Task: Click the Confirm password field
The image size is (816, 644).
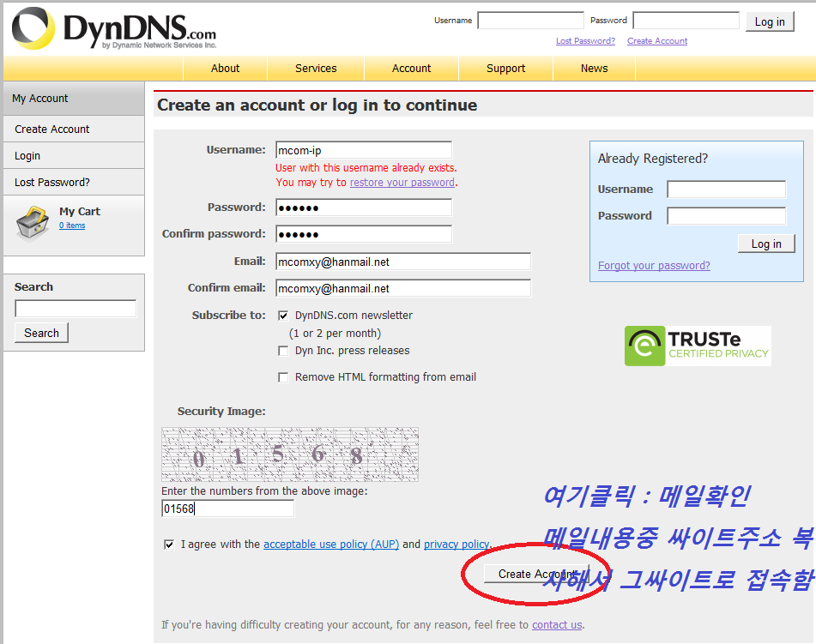Action: (364, 234)
